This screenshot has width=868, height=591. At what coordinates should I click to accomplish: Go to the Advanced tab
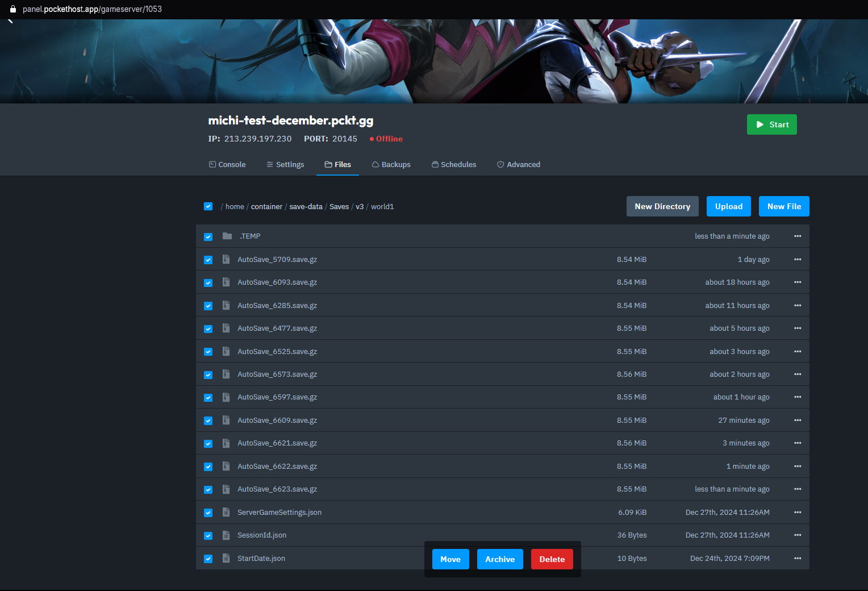[x=518, y=164]
